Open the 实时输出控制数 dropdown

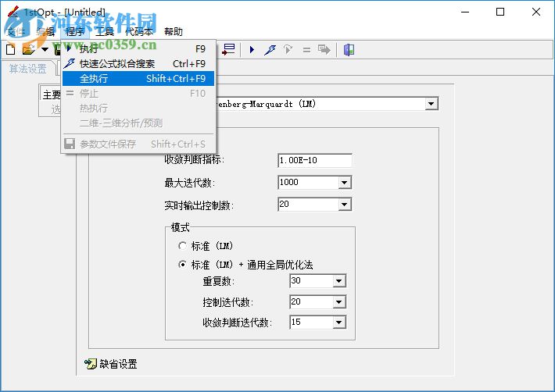[x=344, y=205]
